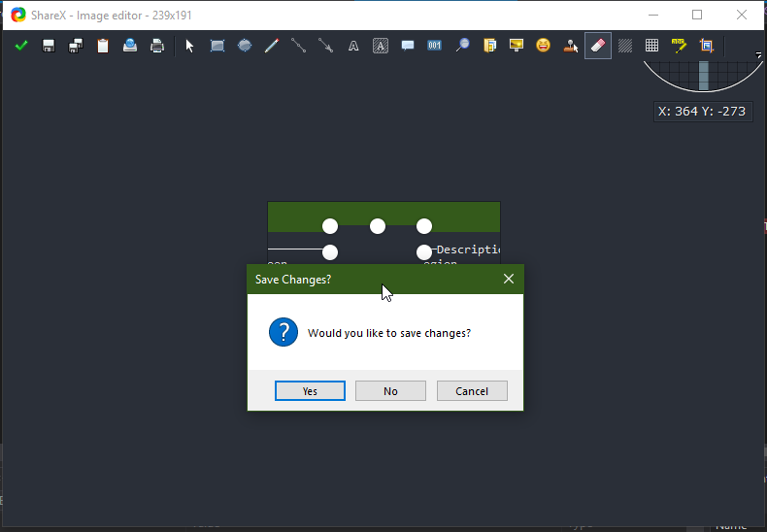Select the Arrow drawing tool
767x532 pixels.
pyautogui.click(x=326, y=46)
